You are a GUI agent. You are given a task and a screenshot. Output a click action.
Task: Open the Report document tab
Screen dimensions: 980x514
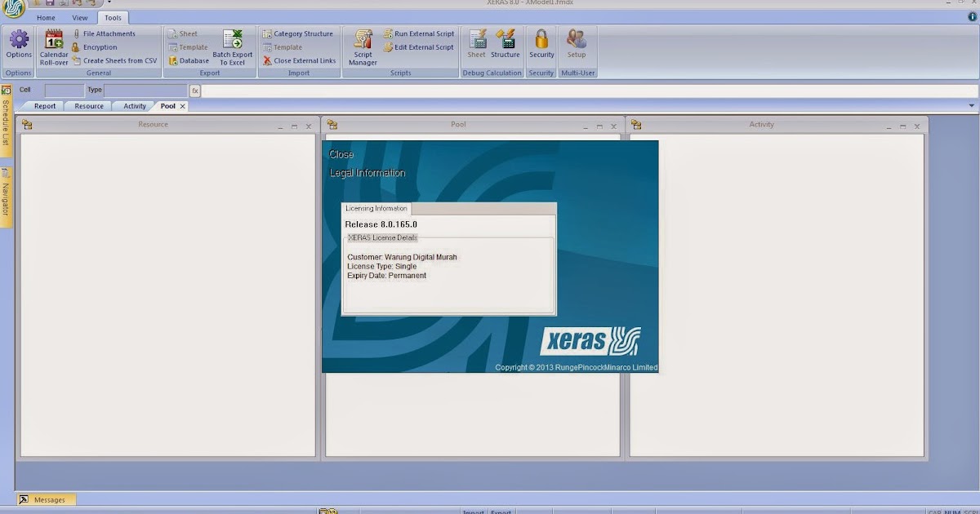[x=45, y=106]
